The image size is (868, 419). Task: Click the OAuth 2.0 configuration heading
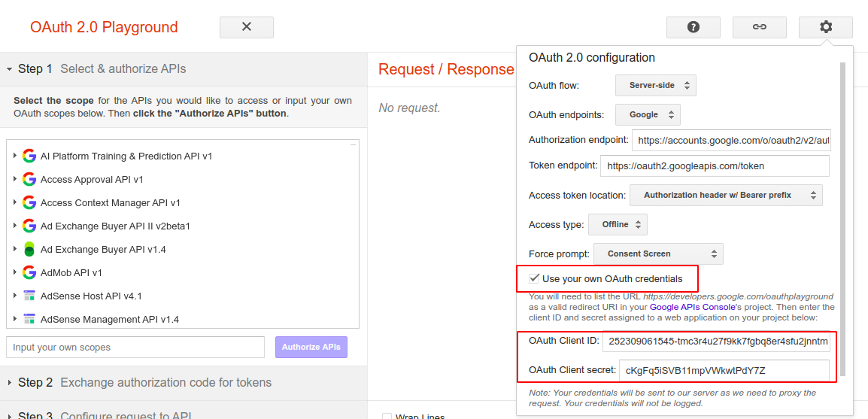(x=592, y=57)
